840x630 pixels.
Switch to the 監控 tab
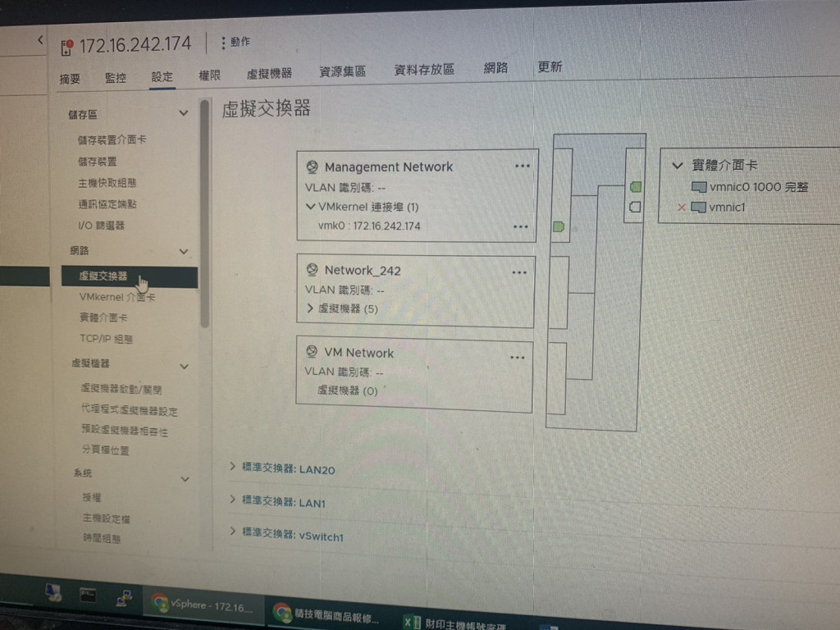[116, 78]
